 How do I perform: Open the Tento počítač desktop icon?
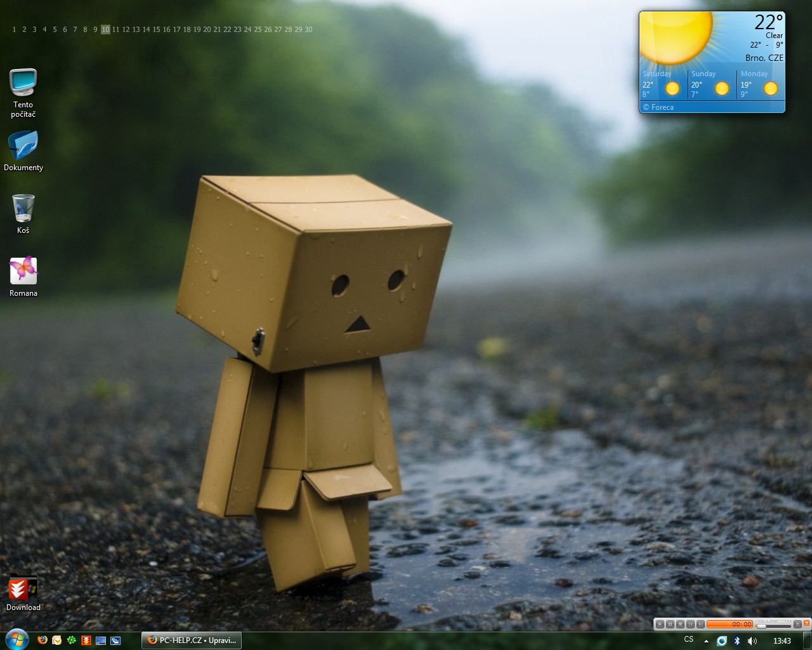[23, 93]
